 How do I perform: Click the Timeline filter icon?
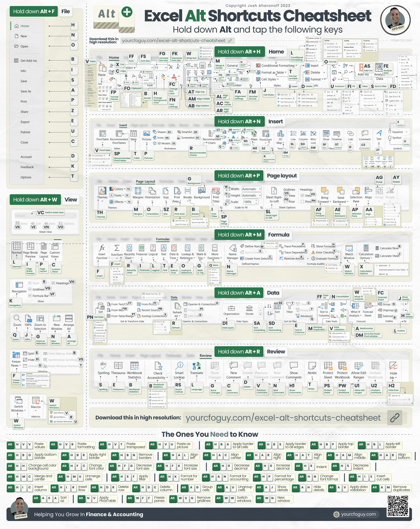(337, 134)
